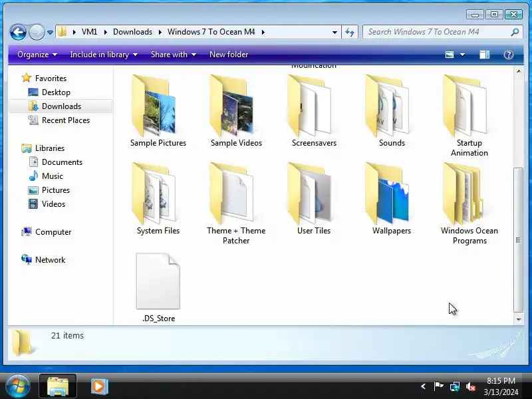Expand the arrow after VM1 in breadcrumb
Viewport: 532px width, 399px height.
point(106,32)
